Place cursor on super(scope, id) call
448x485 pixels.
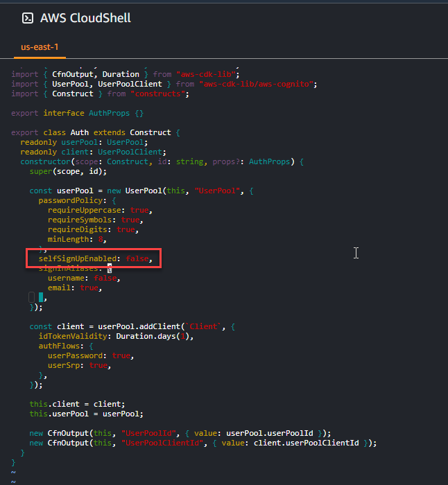point(69,171)
